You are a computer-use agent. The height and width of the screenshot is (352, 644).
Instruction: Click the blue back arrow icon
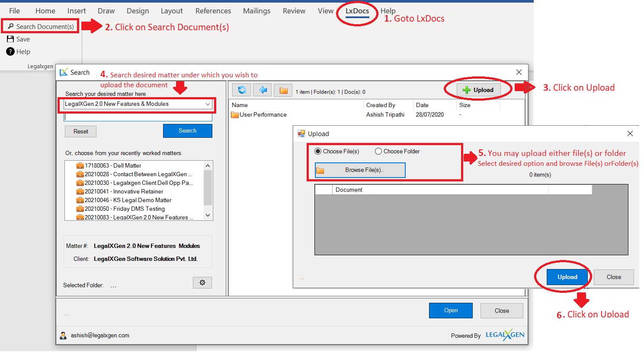263,90
